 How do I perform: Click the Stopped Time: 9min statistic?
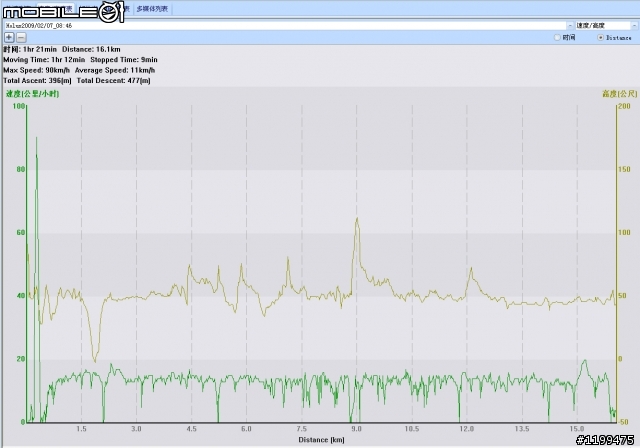124,60
